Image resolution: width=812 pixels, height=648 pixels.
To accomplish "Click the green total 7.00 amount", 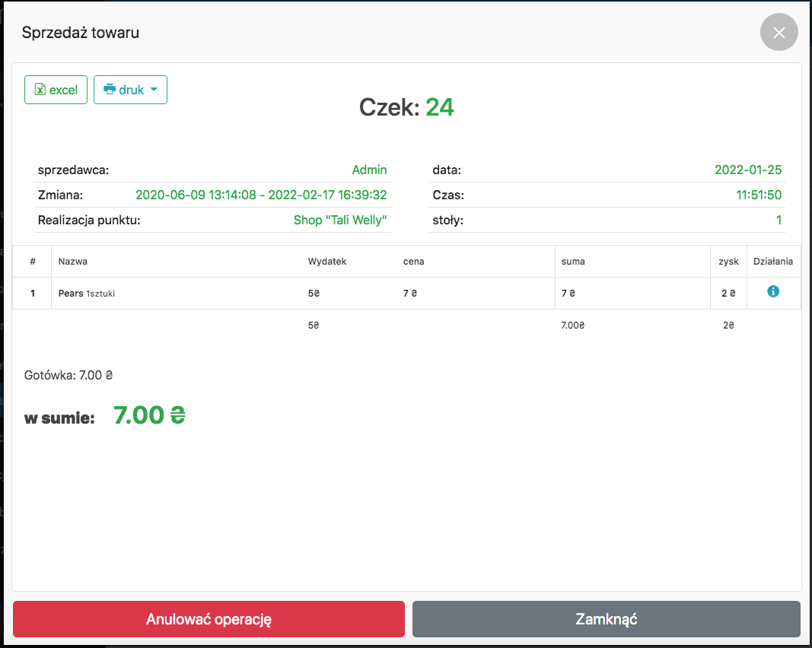I will pos(149,415).
